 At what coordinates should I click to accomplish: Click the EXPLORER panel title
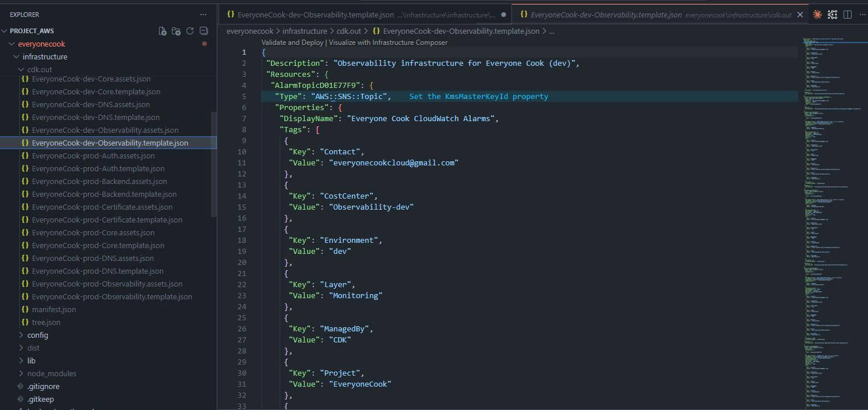click(x=24, y=15)
